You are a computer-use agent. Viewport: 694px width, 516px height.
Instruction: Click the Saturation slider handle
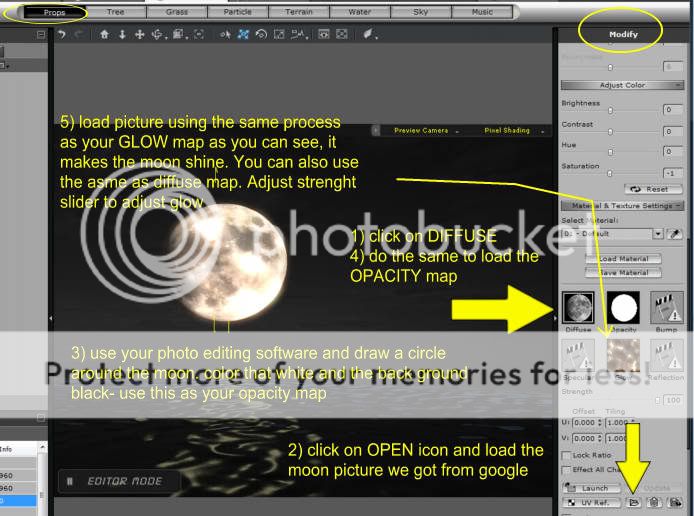(610, 173)
